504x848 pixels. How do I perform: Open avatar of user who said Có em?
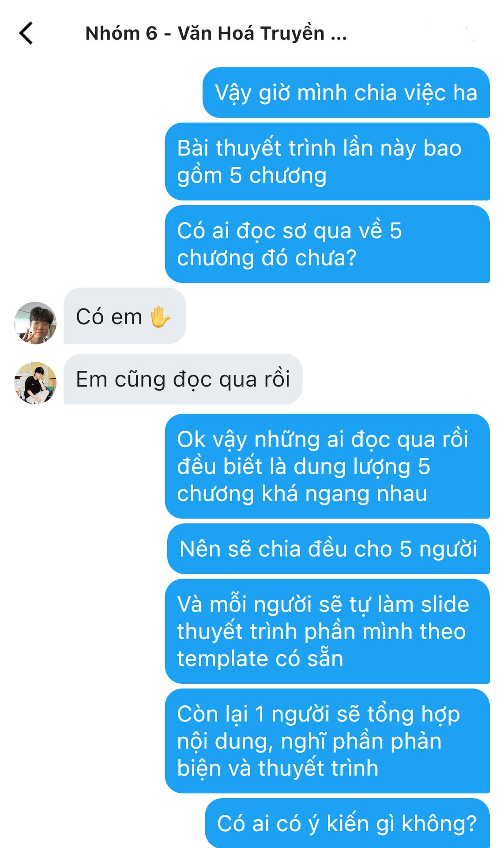tap(35, 323)
